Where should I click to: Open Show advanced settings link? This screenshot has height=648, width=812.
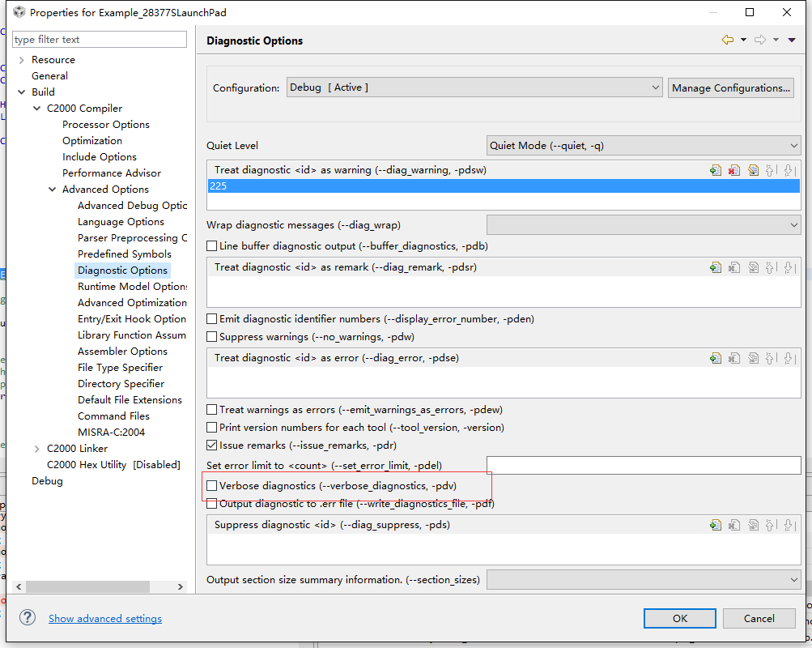105,619
